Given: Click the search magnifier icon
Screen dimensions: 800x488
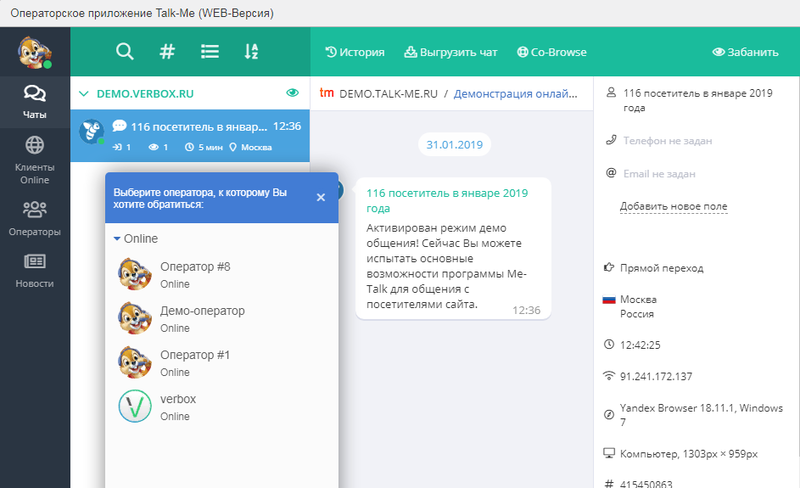Looking at the screenshot, I should point(125,52).
